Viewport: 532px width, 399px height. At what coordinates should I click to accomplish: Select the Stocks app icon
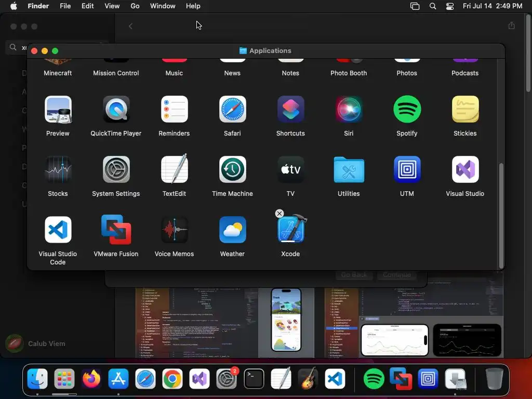[58, 169]
